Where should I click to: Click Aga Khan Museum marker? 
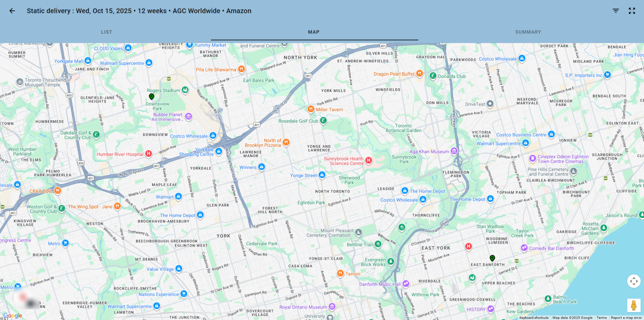[x=454, y=151]
